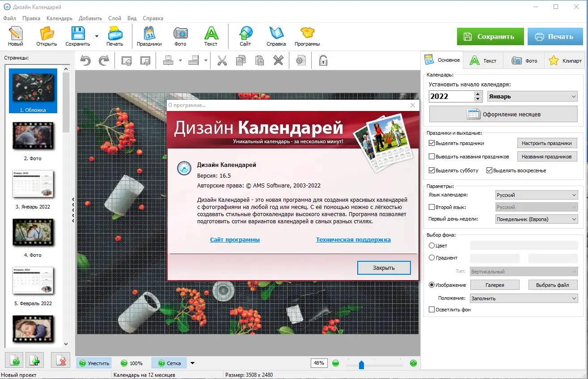The height and width of the screenshot is (379, 588).
Task: Click the zoom slider handle
Action: point(361,365)
